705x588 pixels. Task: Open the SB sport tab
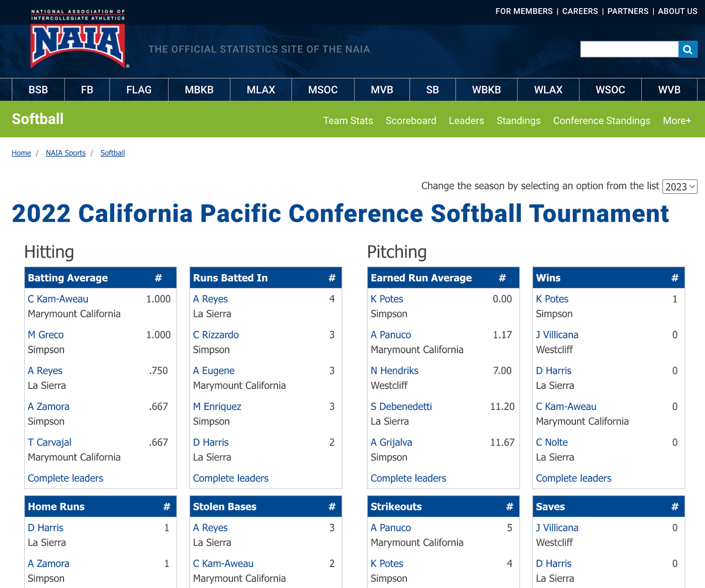pyautogui.click(x=433, y=90)
